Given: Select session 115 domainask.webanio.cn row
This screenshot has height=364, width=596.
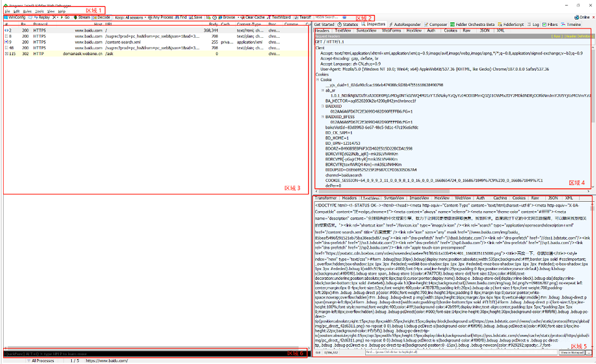Looking at the screenshot, I should tap(156, 54).
